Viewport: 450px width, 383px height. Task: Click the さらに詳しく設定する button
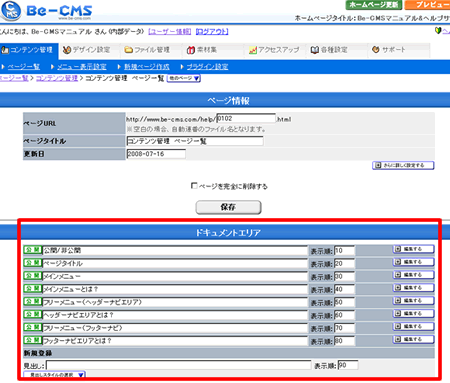(403, 165)
